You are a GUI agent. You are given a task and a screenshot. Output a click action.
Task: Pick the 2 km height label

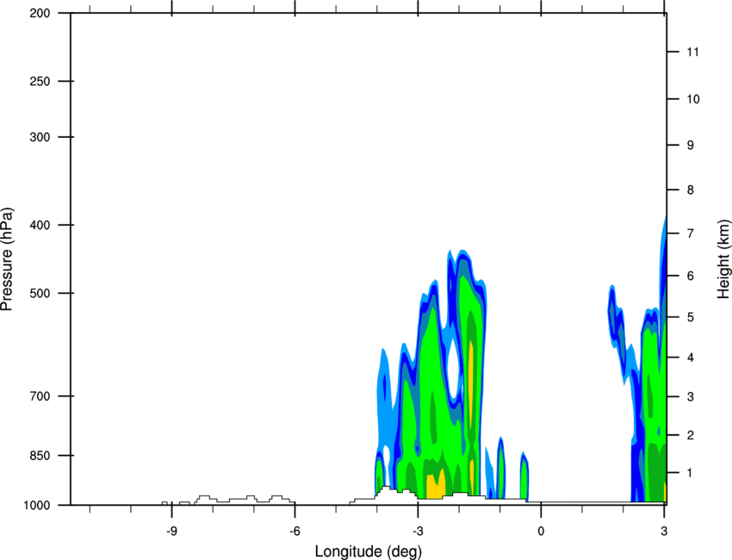[x=691, y=435]
